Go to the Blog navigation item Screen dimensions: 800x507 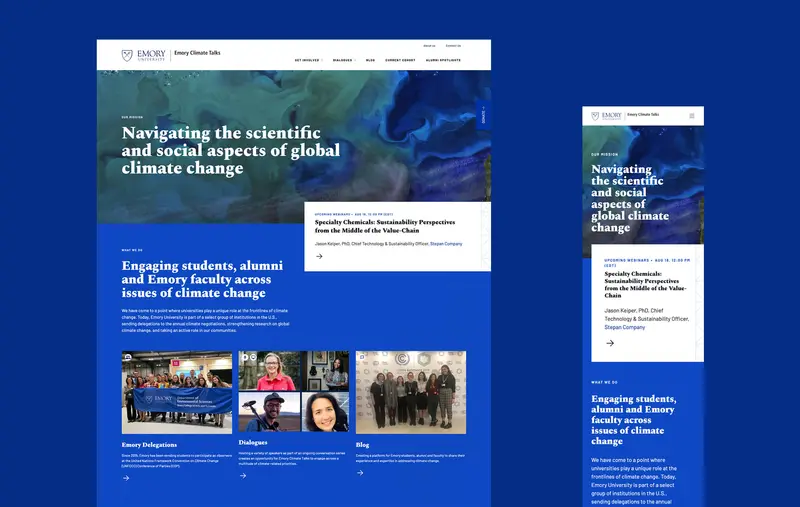click(370, 60)
